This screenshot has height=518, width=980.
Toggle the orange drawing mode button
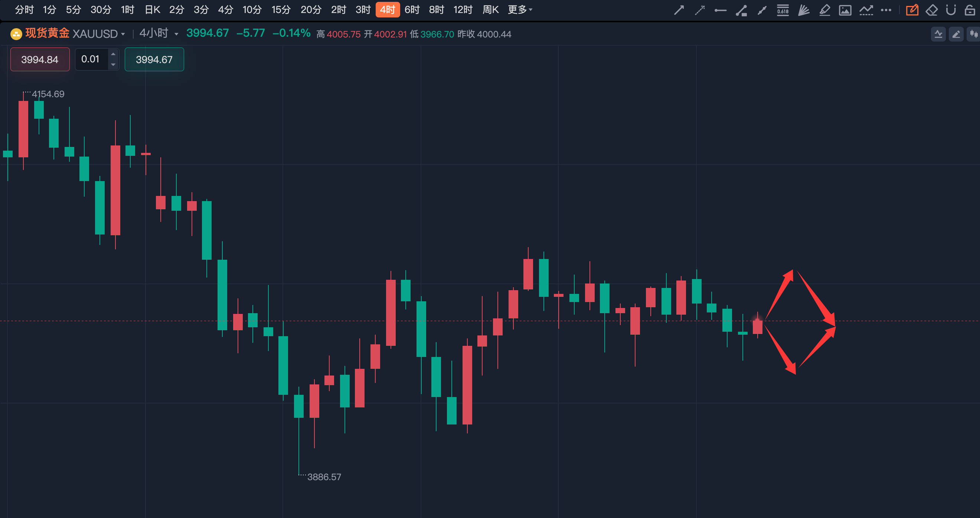(x=912, y=10)
